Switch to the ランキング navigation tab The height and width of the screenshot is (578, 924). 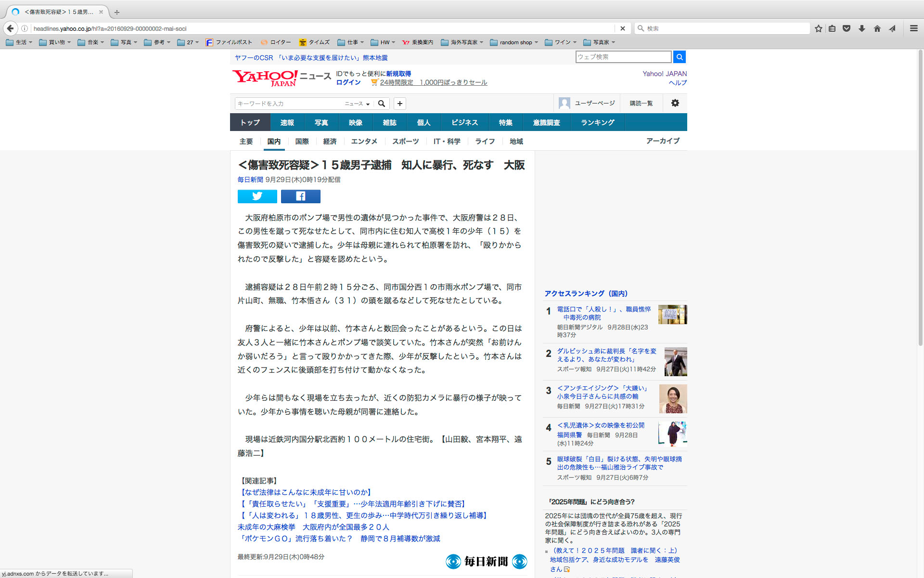coord(597,122)
